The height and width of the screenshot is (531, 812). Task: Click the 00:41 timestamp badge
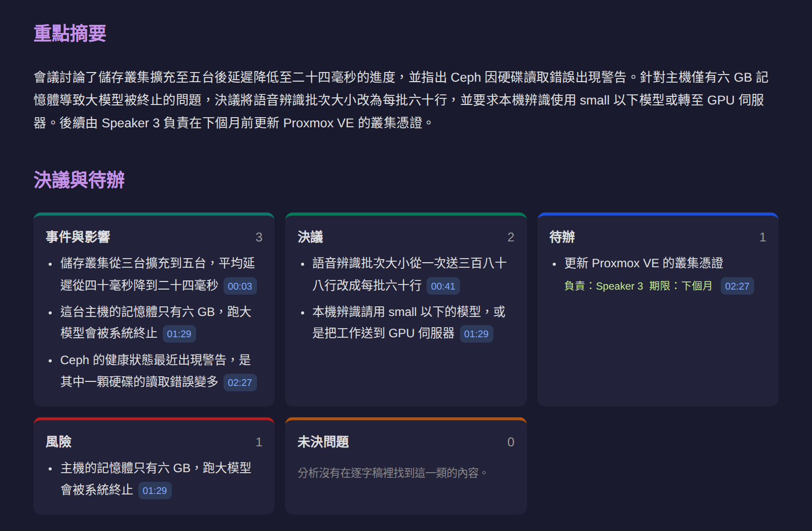(x=443, y=286)
